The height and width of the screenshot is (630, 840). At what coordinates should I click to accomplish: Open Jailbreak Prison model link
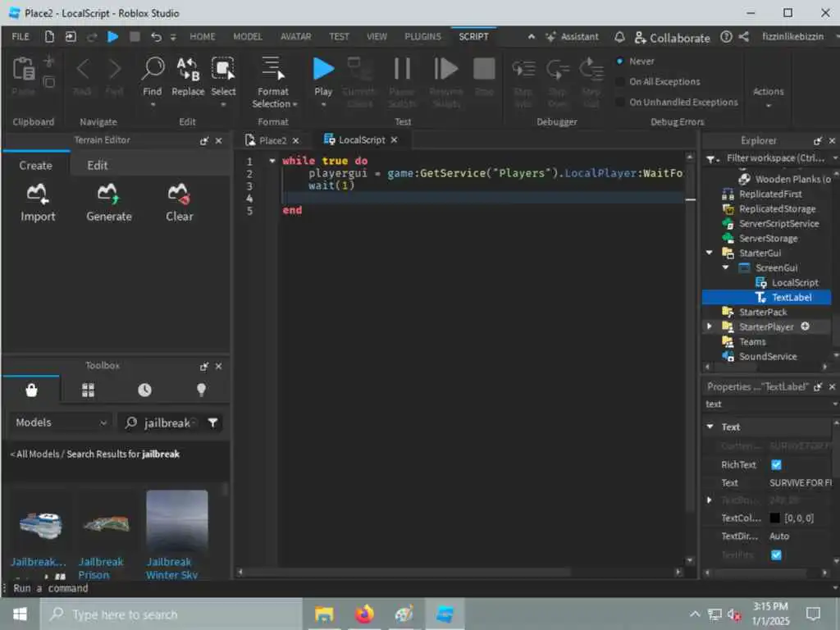(x=101, y=568)
